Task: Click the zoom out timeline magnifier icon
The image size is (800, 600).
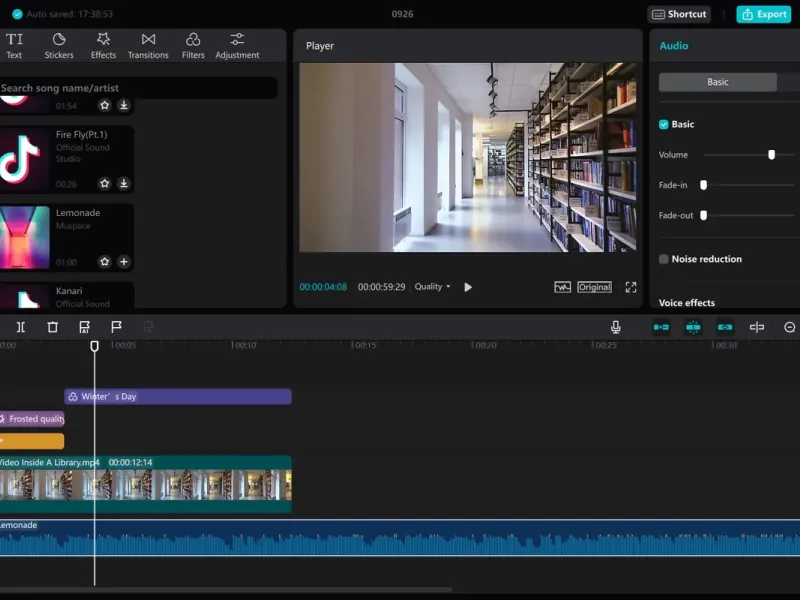Action: (789, 327)
